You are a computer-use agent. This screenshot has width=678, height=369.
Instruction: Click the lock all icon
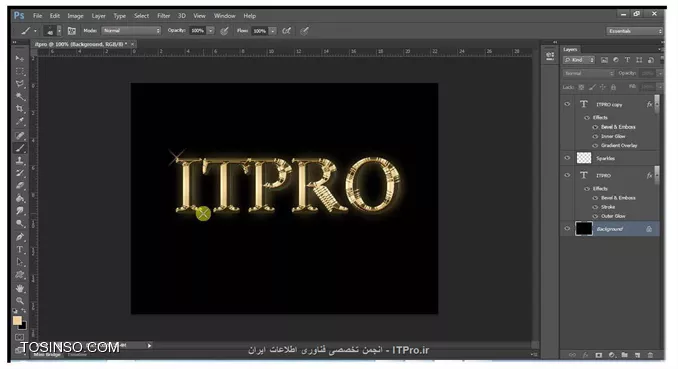(x=613, y=87)
